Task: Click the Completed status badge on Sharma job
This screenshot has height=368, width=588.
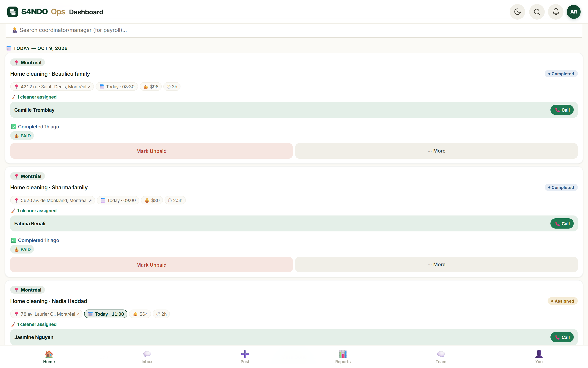Action: [561, 187]
